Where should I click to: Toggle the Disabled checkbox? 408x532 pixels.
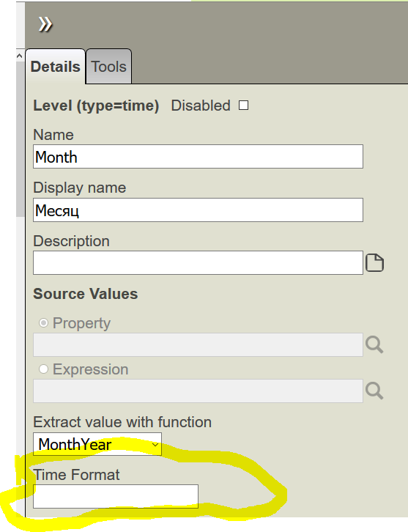coord(243,106)
